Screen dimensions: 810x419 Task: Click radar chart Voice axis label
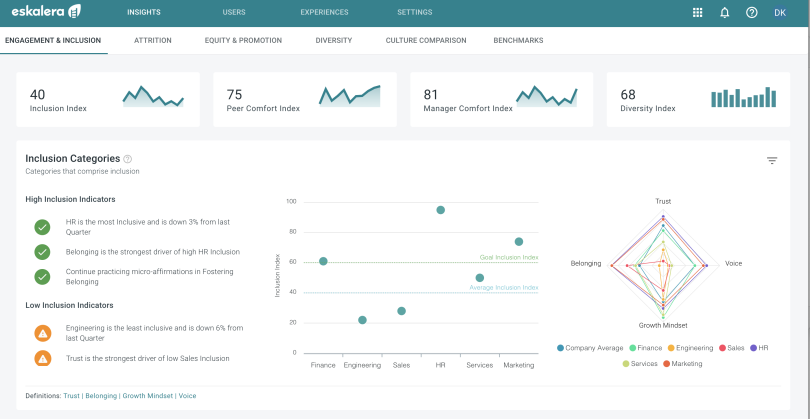pos(733,263)
